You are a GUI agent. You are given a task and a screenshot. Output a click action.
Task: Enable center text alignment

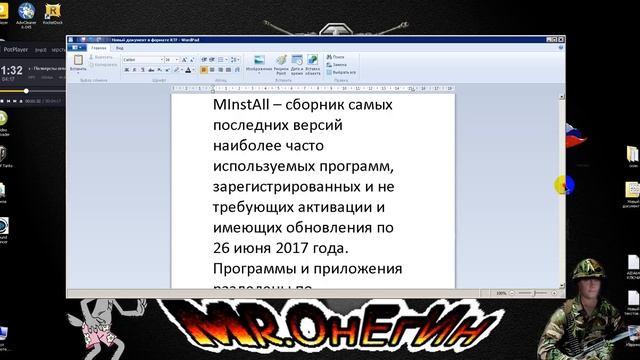coord(212,70)
